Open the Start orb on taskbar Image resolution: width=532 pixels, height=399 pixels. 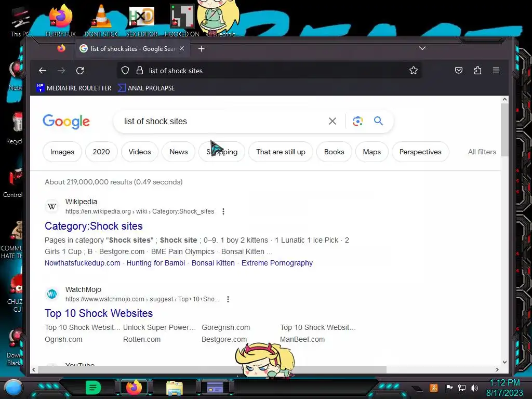coord(13,388)
